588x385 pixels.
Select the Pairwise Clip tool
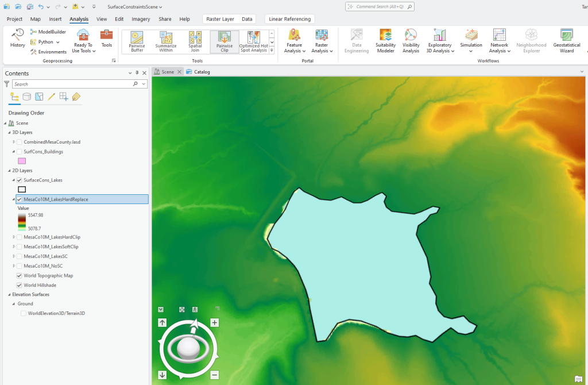[x=224, y=41]
